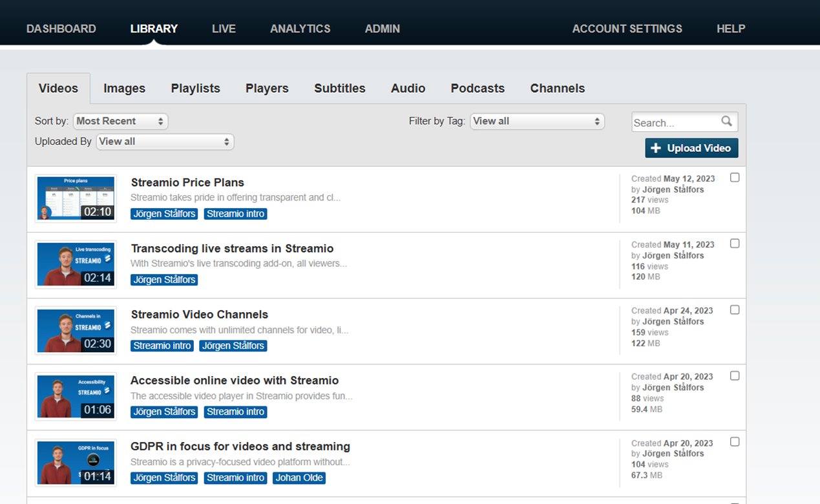
Task: Select the Streamio Price Plans checkbox
Action: [x=735, y=178]
